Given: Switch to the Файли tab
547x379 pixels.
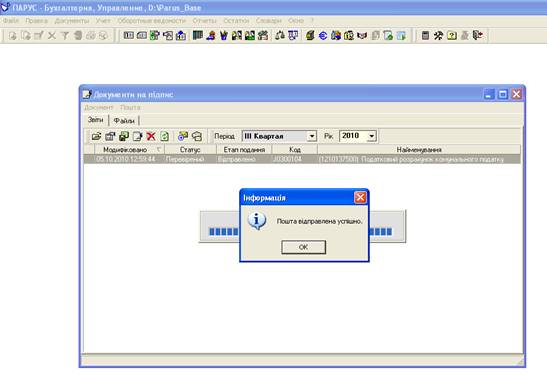Looking at the screenshot, I should 124,121.
